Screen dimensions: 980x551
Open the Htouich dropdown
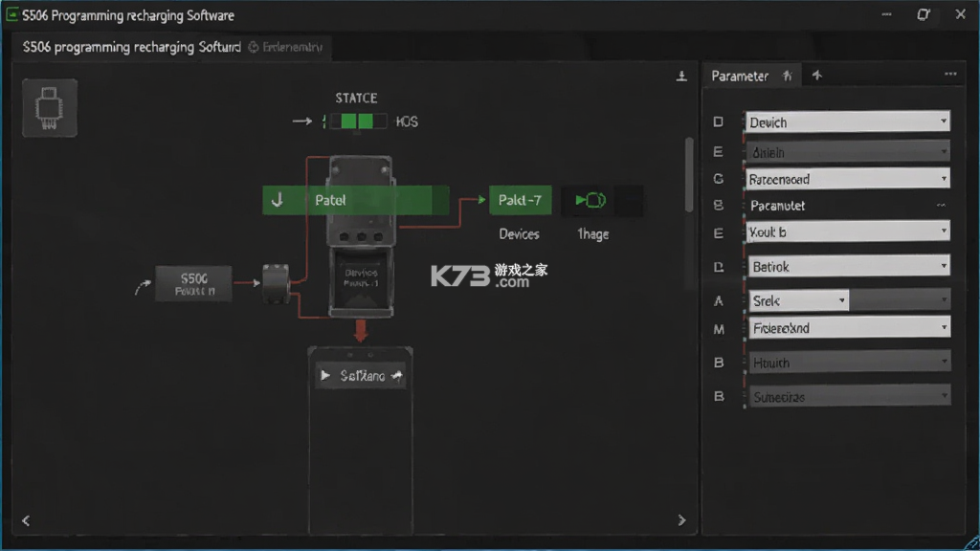(x=848, y=363)
